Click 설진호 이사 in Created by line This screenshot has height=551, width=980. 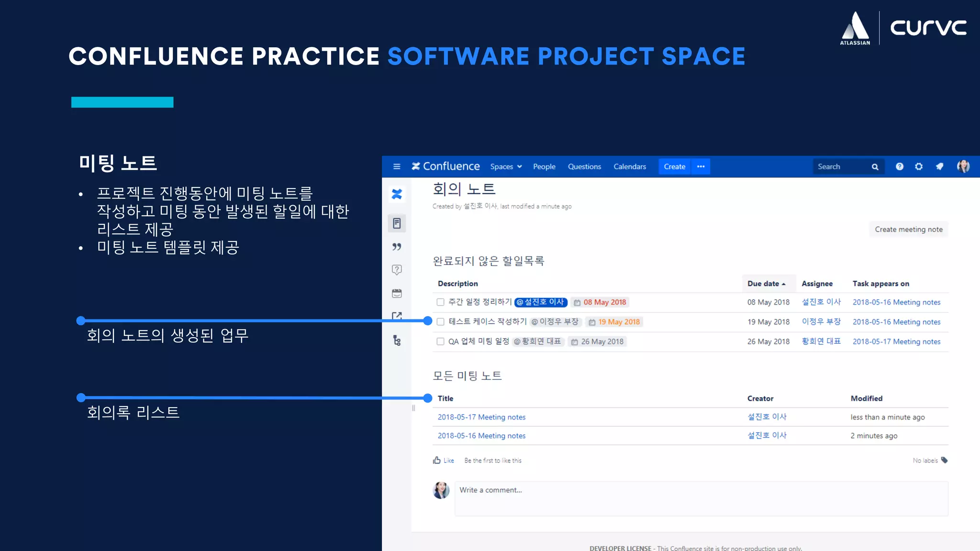pyautogui.click(x=480, y=206)
